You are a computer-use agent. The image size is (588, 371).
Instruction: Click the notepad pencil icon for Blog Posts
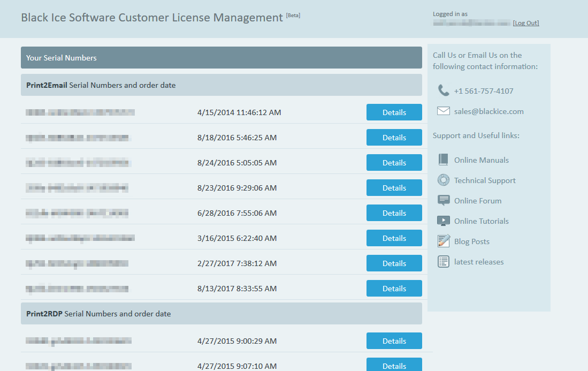(444, 241)
